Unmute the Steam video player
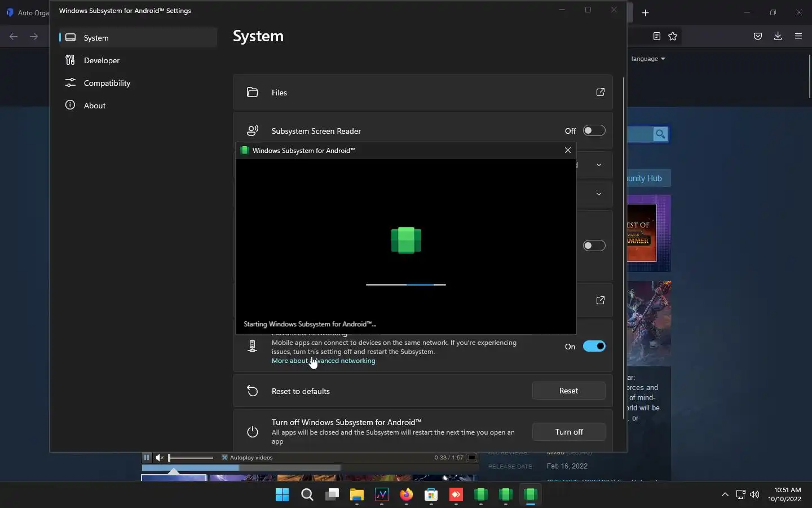 (160, 457)
